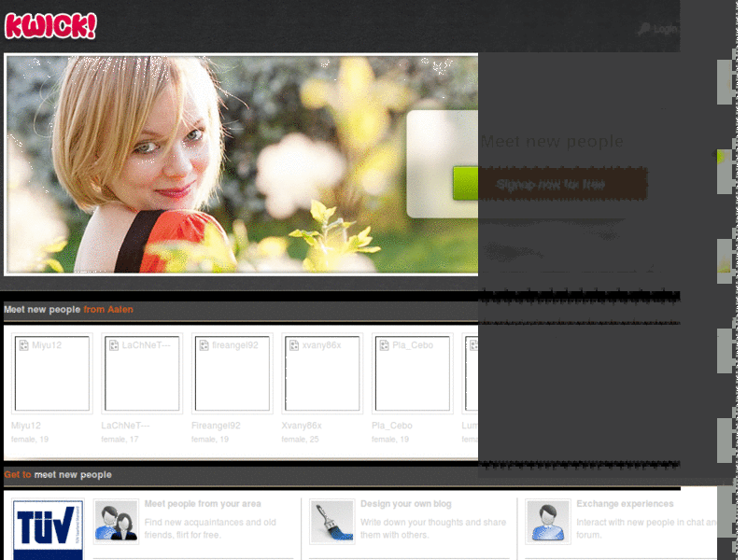Open xvany86x profile thumbnail

point(322,373)
